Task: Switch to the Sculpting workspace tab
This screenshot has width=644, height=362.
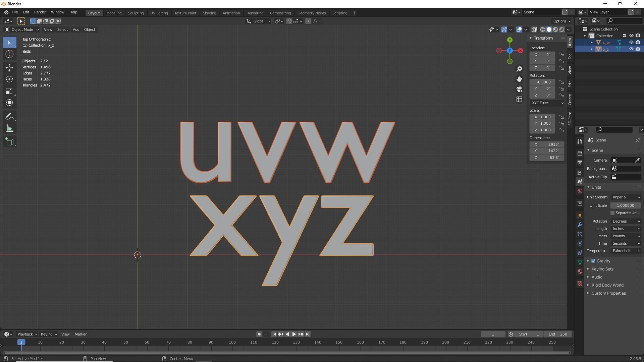Action: pos(136,13)
